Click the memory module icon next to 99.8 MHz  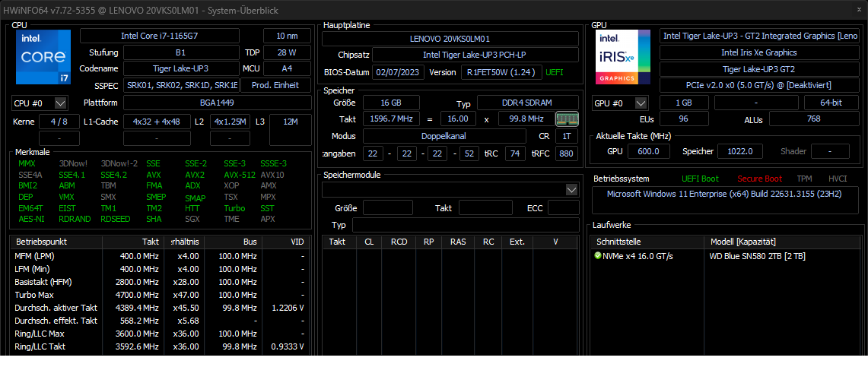pos(567,119)
